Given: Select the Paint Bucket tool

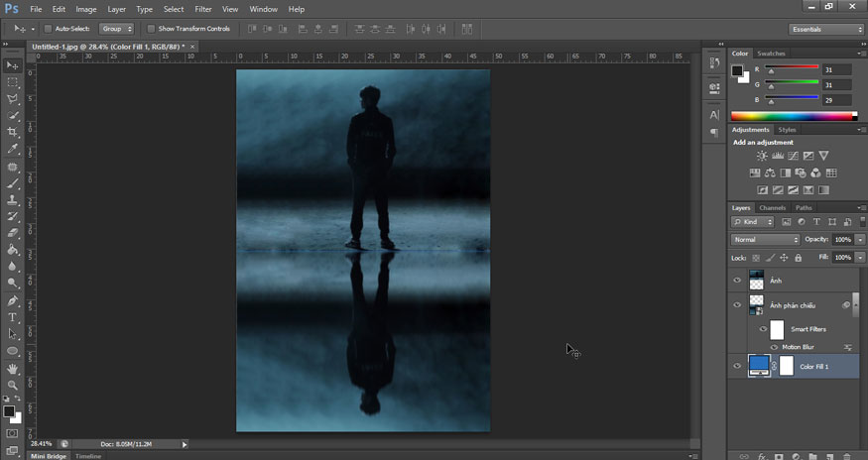Looking at the screenshot, I should click(12, 250).
